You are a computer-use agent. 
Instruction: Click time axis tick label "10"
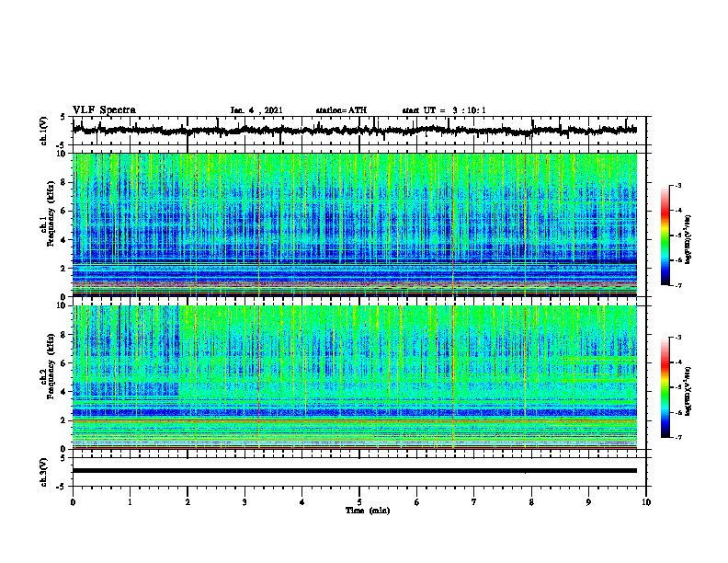(x=646, y=502)
